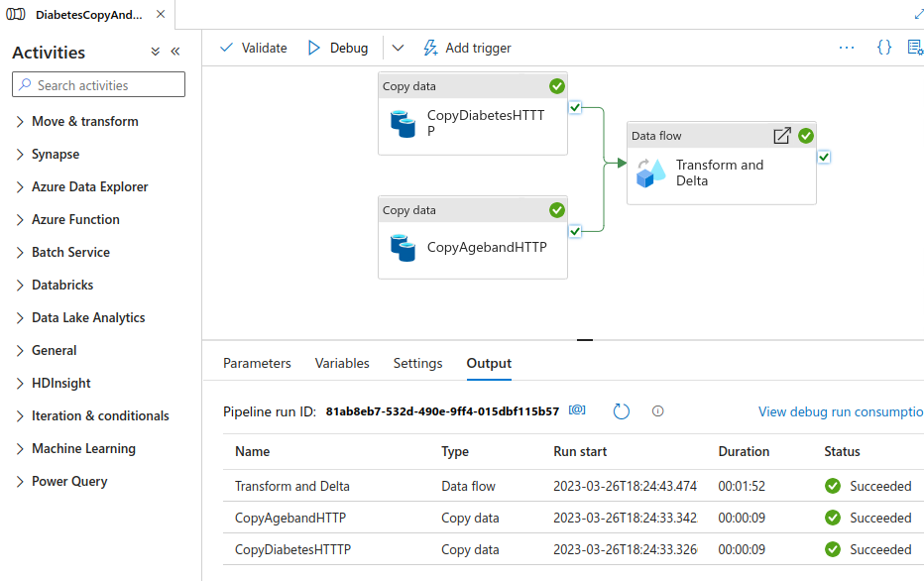Select the CopyAgebandHTTP output row name
Viewport: 924px width, 581px height.
(x=290, y=518)
